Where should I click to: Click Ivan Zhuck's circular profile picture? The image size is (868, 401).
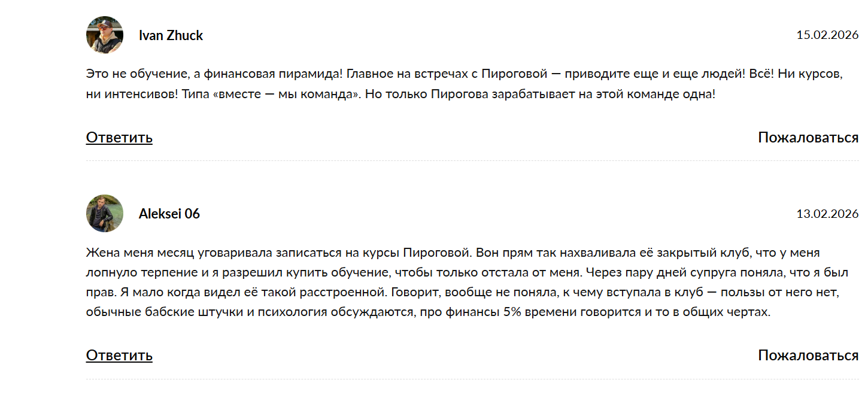coord(103,35)
